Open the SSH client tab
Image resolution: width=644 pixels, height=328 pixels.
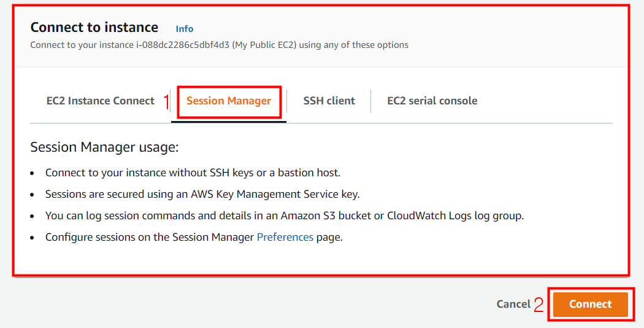point(329,101)
